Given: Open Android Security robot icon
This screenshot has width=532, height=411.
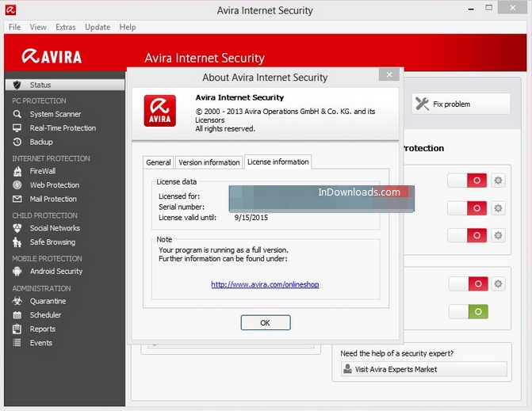Looking at the screenshot, I should pyautogui.click(x=17, y=271).
